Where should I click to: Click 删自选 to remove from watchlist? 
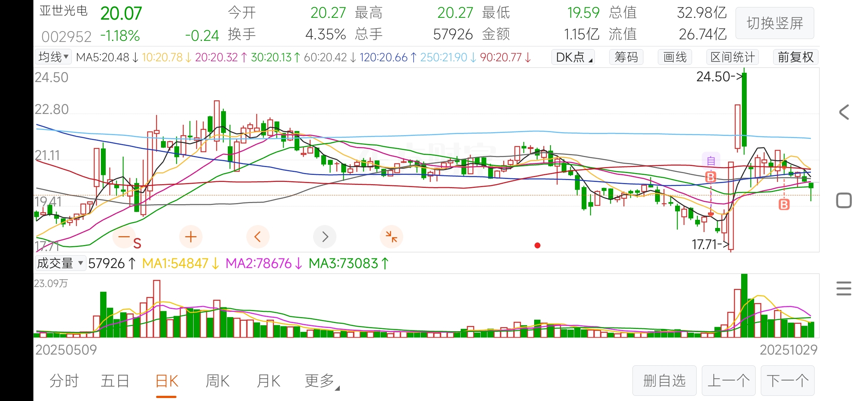664,381
